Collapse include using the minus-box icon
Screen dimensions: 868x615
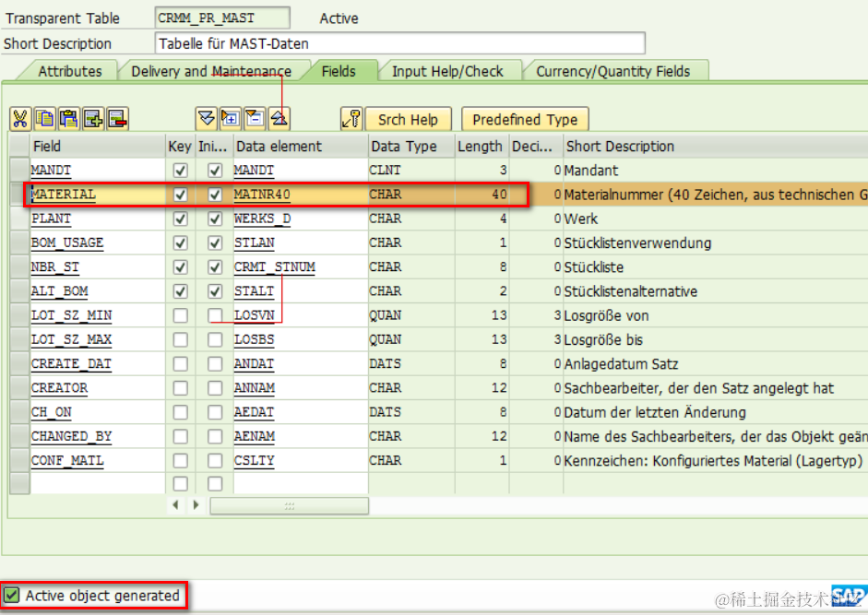(x=255, y=119)
